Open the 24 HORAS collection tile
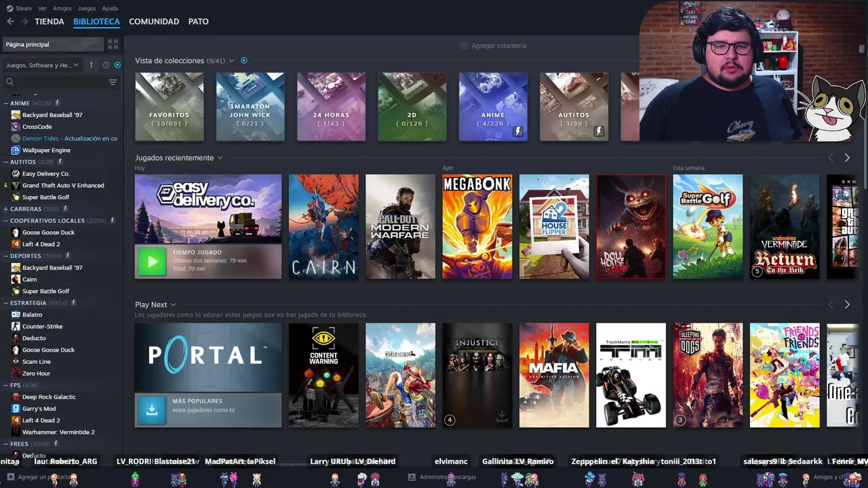Viewport: 868px width, 488px height. (331, 106)
